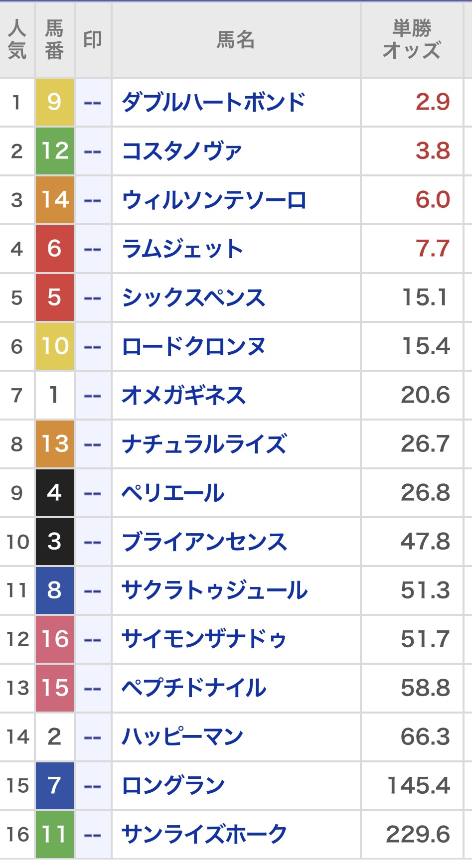
Task: Click the 単勝オッズ column header
Action: pos(411,40)
